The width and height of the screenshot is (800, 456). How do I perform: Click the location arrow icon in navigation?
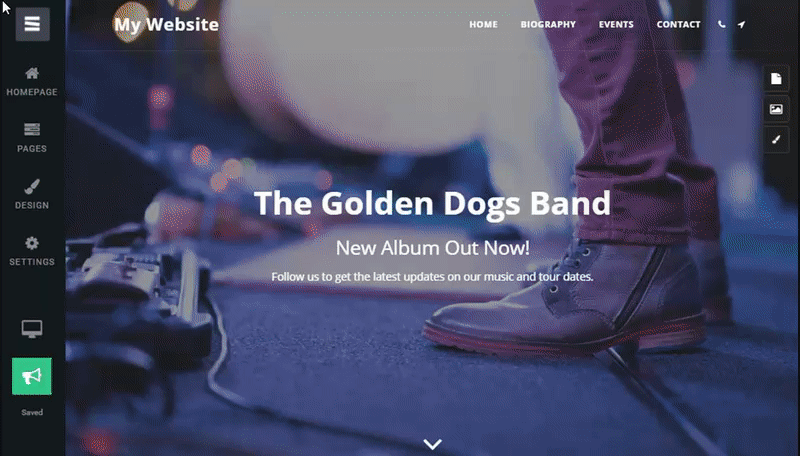coord(741,24)
